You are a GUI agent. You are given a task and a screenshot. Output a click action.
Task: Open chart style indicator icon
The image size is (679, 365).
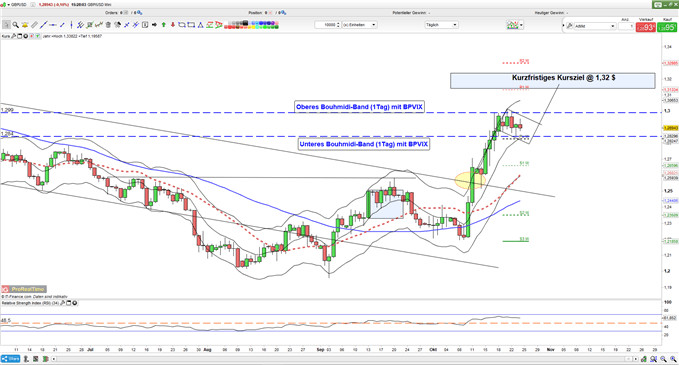(x=512, y=25)
